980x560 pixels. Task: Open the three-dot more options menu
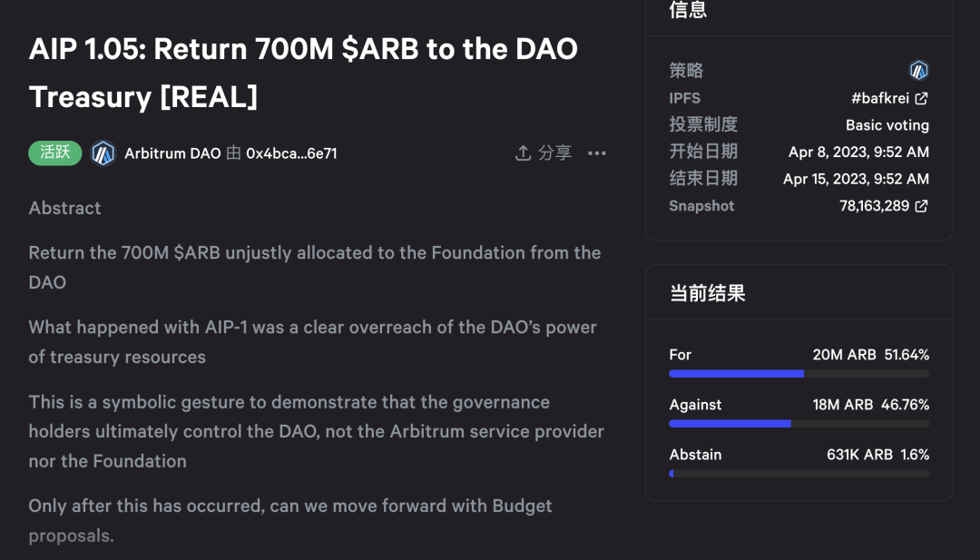(x=597, y=153)
